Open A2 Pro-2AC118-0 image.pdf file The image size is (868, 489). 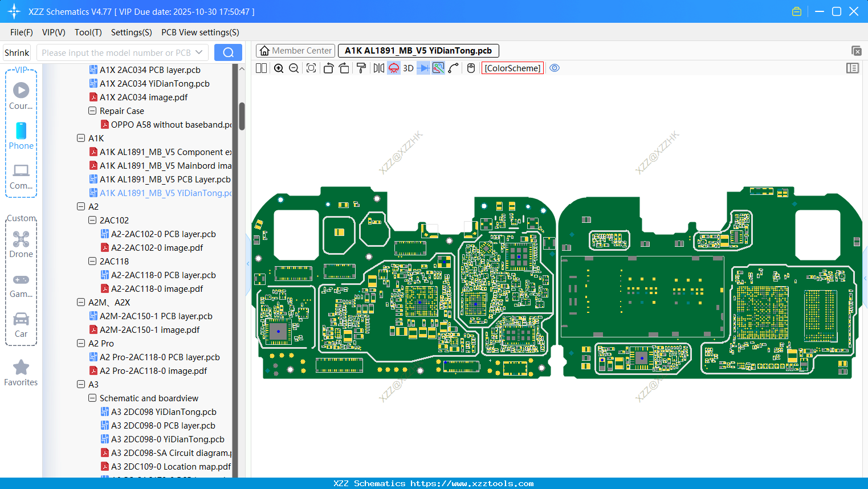point(153,371)
